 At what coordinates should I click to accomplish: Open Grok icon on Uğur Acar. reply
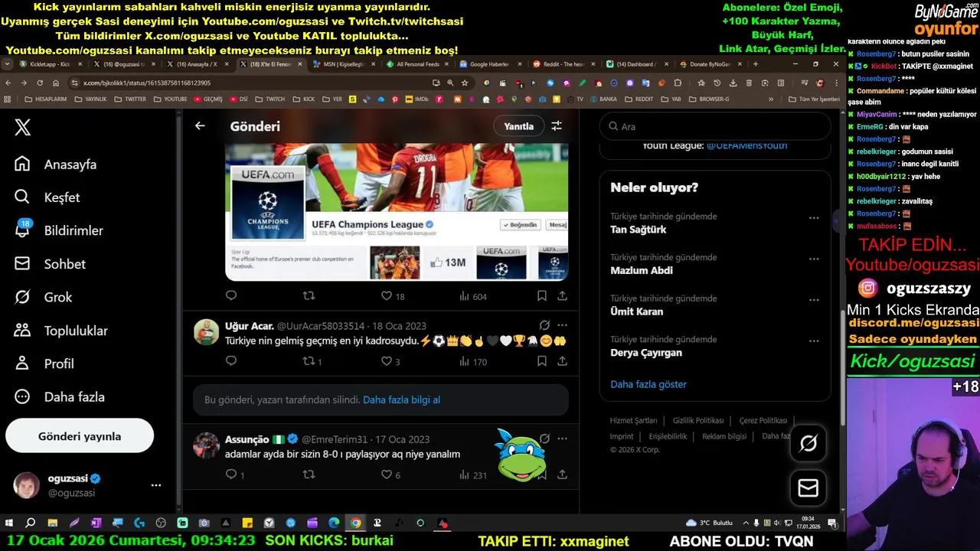[x=544, y=325]
